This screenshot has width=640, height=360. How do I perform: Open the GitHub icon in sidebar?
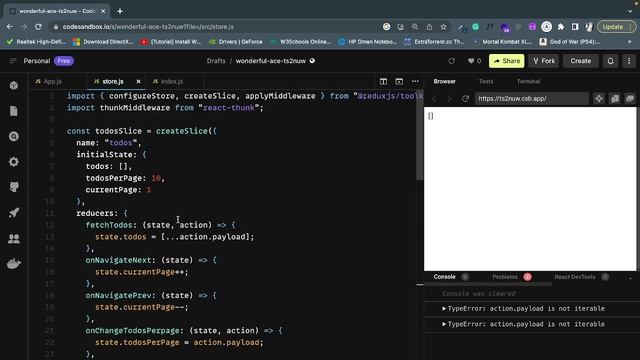tap(14, 187)
